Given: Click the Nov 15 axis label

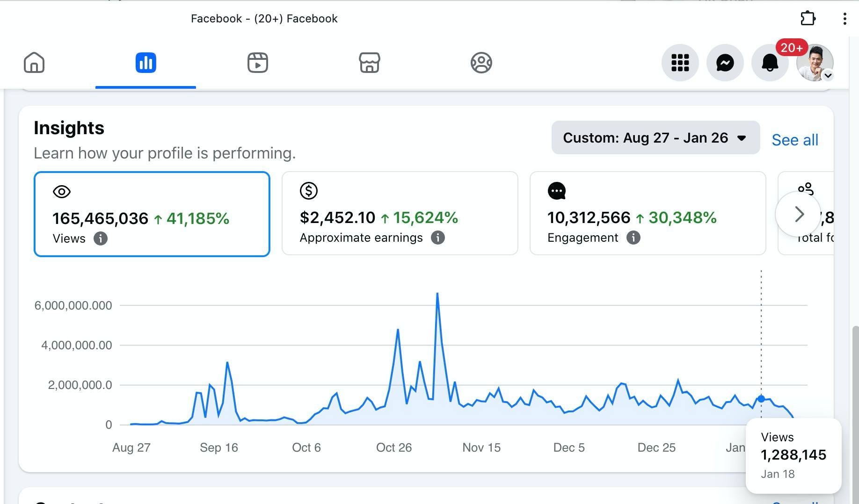Looking at the screenshot, I should [x=481, y=447].
